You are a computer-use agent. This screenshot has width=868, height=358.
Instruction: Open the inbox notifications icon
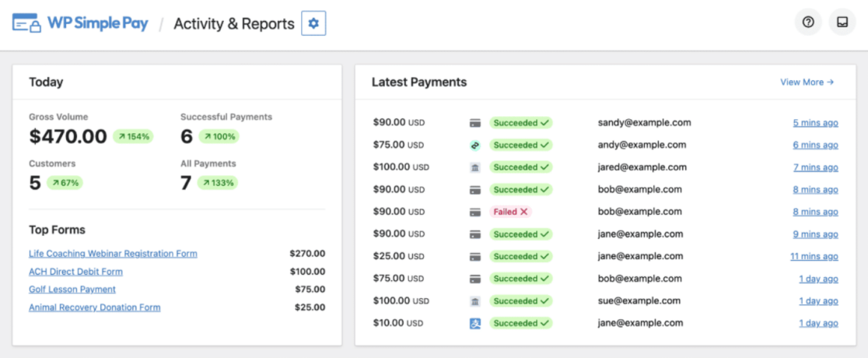(842, 22)
